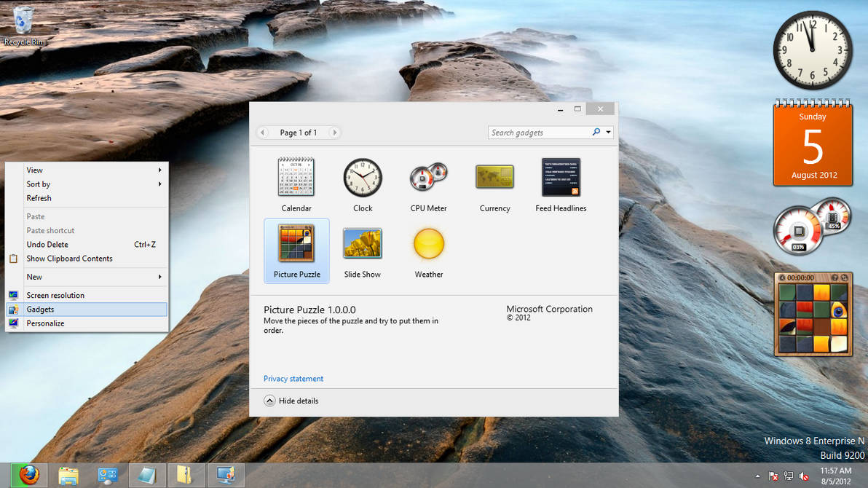This screenshot has height=488, width=868.
Task: Open the Recycle Bin desktop icon
Action: (x=23, y=25)
